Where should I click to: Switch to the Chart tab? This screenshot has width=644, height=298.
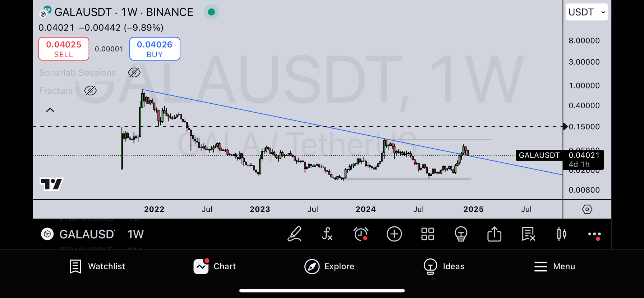215,266
